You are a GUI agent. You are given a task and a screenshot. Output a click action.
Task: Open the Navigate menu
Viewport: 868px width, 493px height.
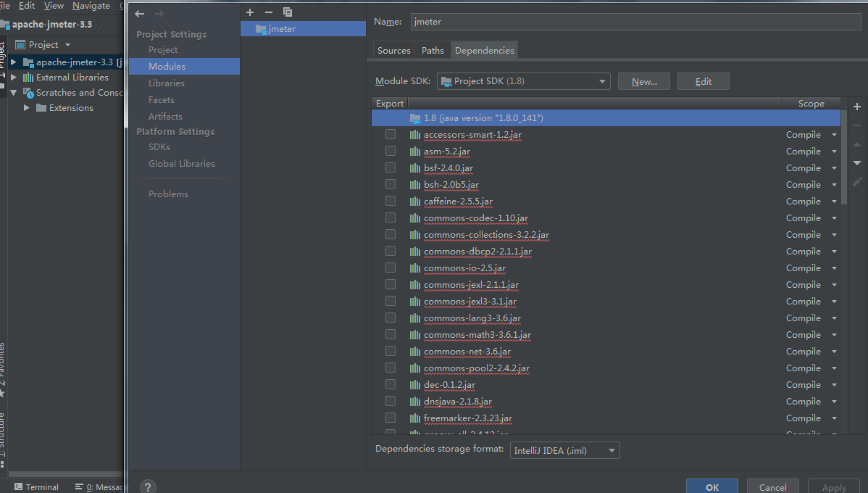tap(91, 6)
